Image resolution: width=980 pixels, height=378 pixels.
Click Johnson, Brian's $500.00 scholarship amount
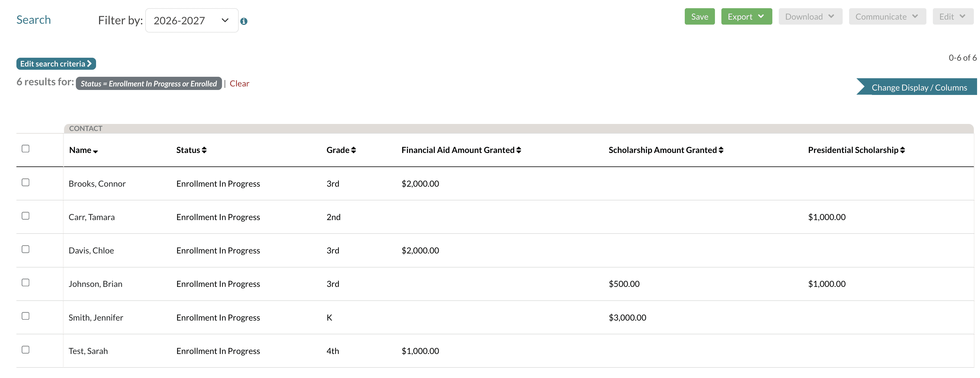click(x=624, y=284)
